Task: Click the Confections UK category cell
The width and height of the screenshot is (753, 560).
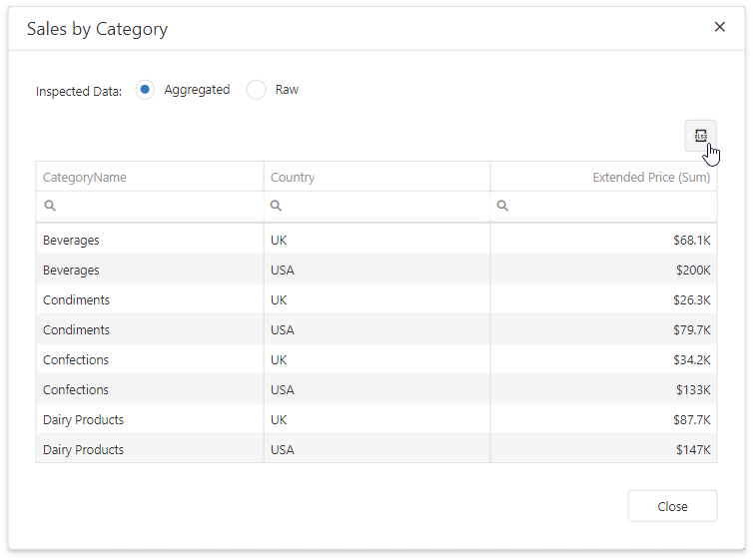Action: click(76, 359)
